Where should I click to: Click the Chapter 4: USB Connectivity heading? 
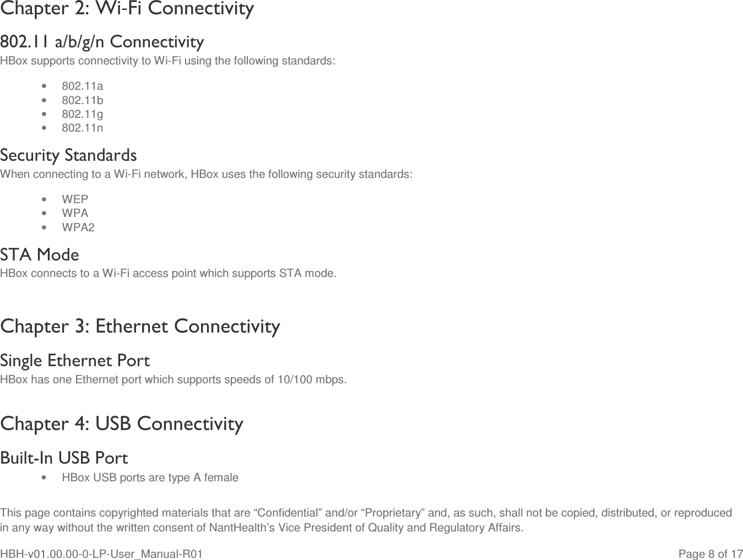(122, 424)
